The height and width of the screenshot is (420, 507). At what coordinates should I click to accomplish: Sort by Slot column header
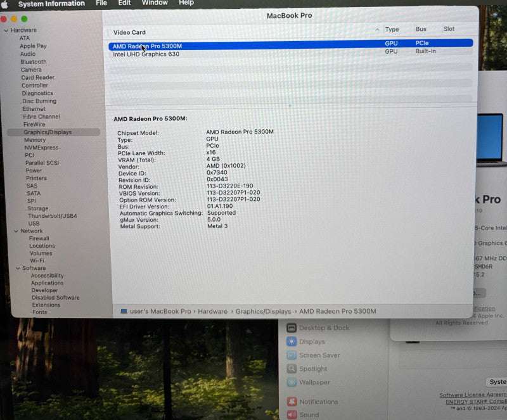(449, 29)
